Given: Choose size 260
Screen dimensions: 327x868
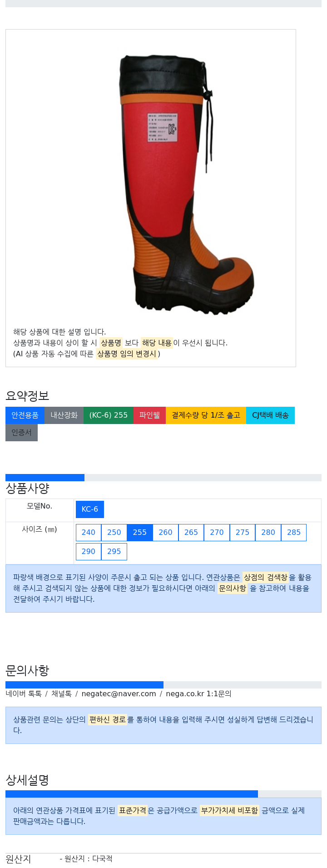Looking at the screenshot, I should 165,533.
